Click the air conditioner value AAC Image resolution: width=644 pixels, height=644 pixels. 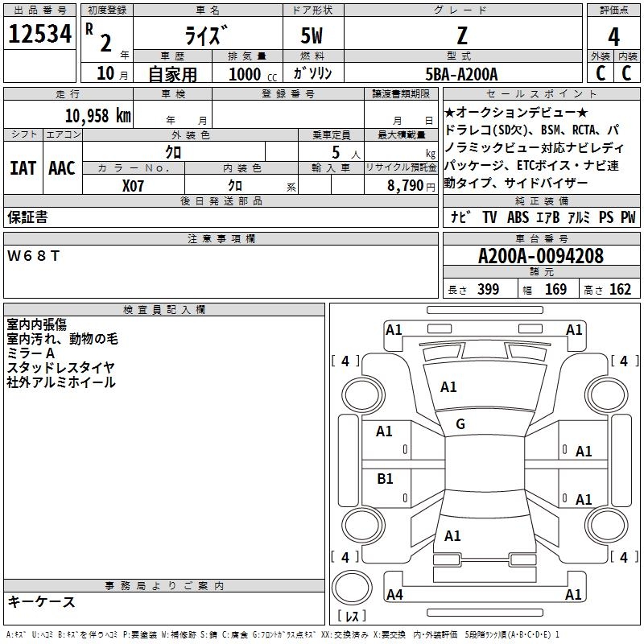(62, 168)
